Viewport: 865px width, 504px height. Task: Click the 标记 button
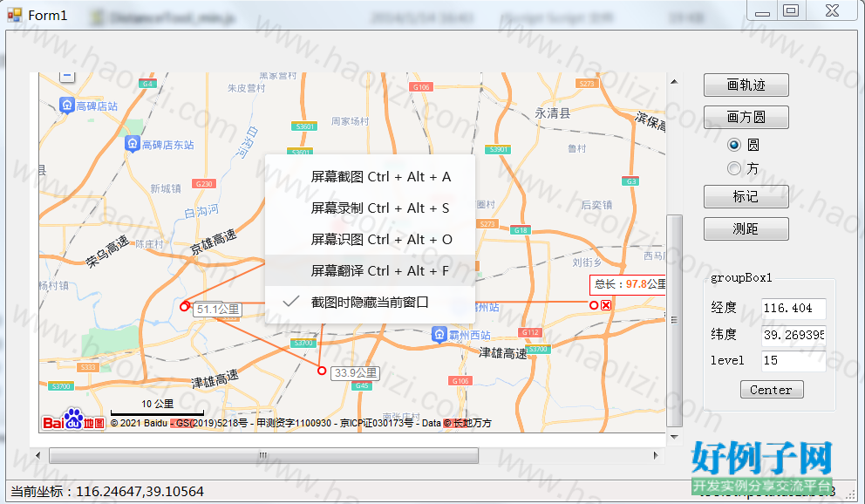tap(746, 197)
